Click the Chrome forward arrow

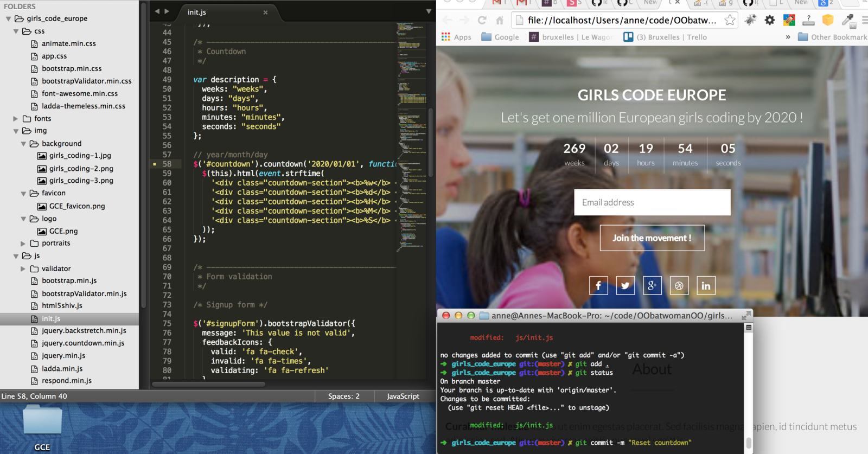point(464,21)
